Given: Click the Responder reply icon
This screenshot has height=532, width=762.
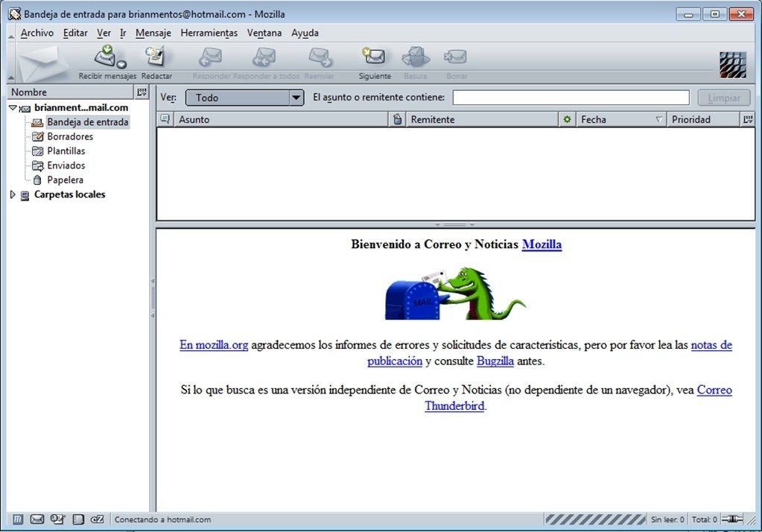Looking at the screenshot, I should [210, 57].
